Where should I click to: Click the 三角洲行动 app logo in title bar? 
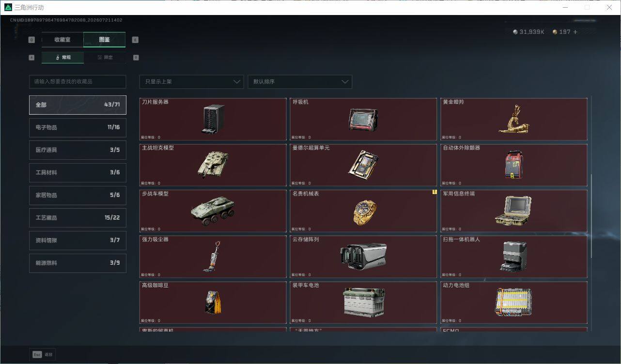(8, 7)
